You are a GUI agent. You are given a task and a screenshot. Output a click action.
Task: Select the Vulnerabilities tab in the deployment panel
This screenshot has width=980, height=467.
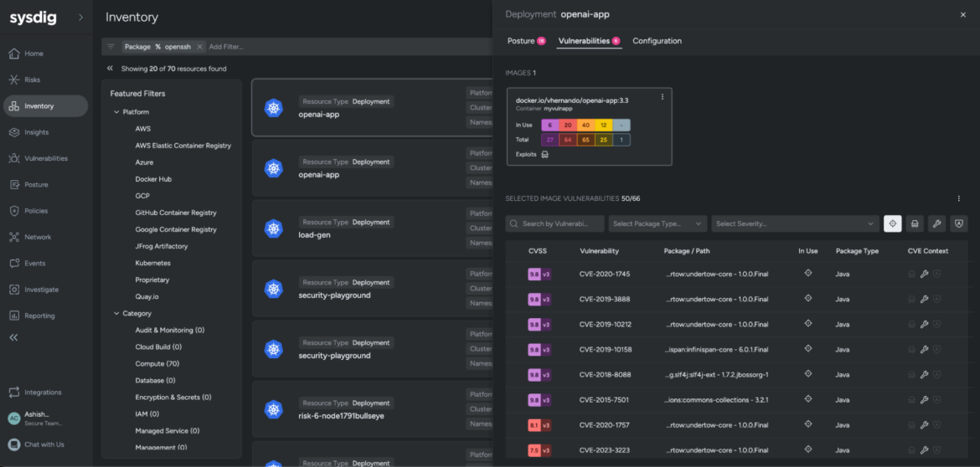click(590, 41)
